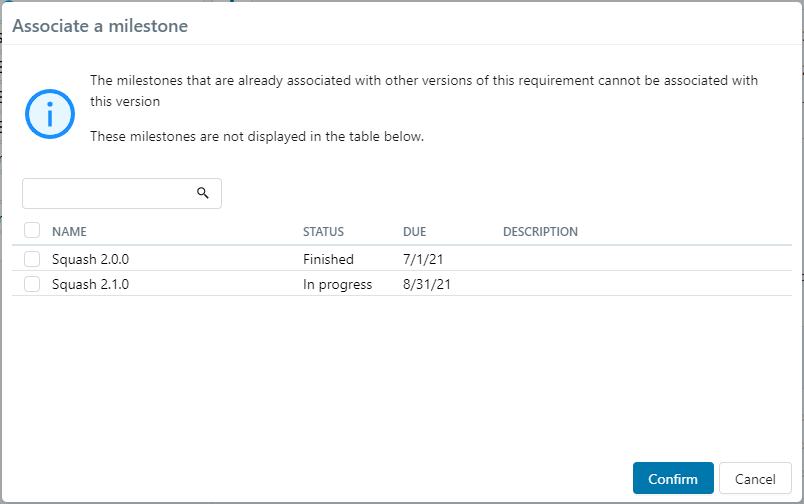The image size is (804, 504).
Task: Sort table by DUE column header
Action: [414, 232]
